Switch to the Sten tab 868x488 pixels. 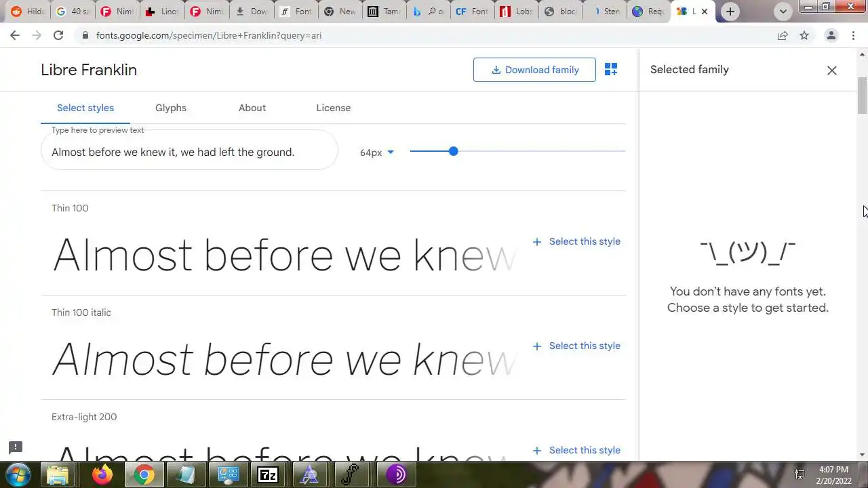click(605, 12)
